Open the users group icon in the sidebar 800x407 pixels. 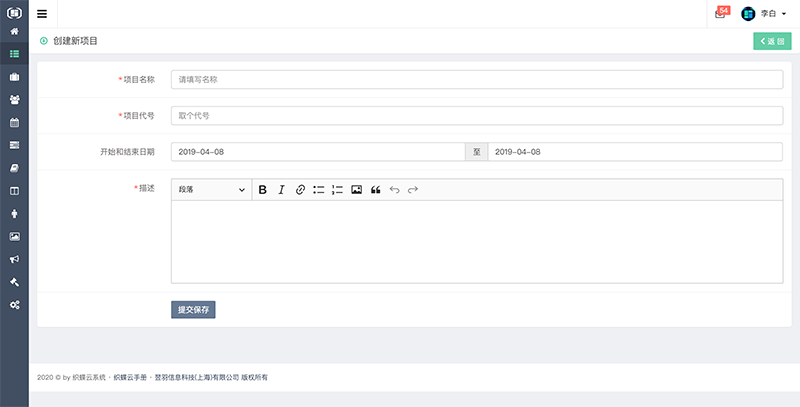click(x=14, y=100)
